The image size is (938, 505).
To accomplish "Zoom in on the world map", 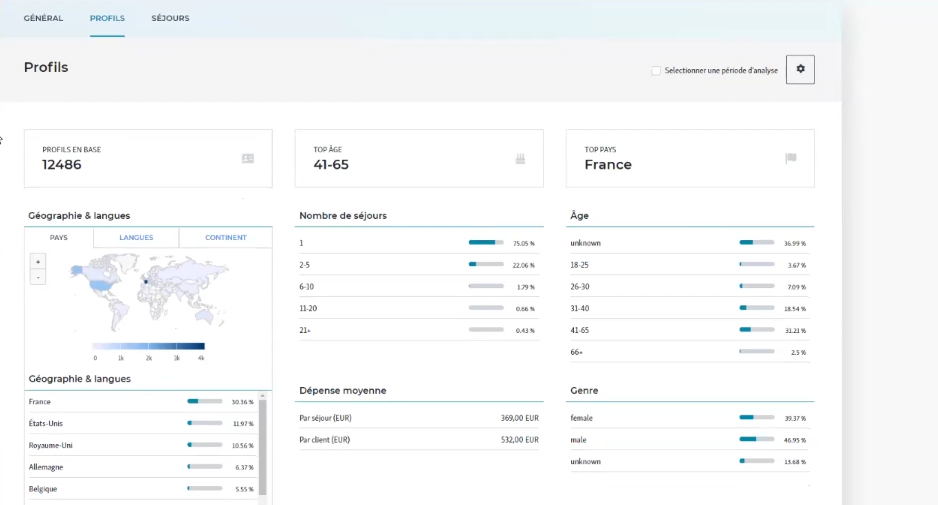I will pyautogui.click(x=38, y=262).
